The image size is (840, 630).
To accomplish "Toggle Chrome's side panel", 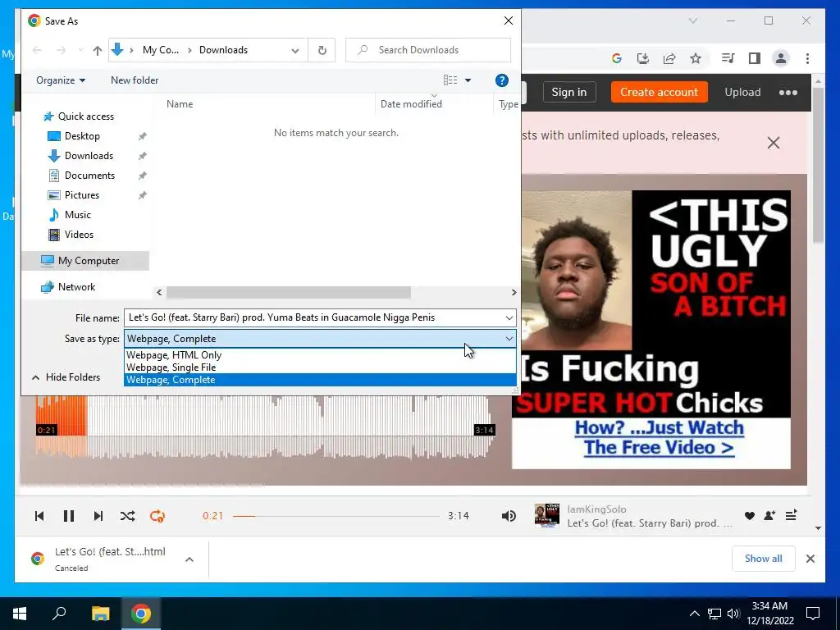I will click(755, 58).
